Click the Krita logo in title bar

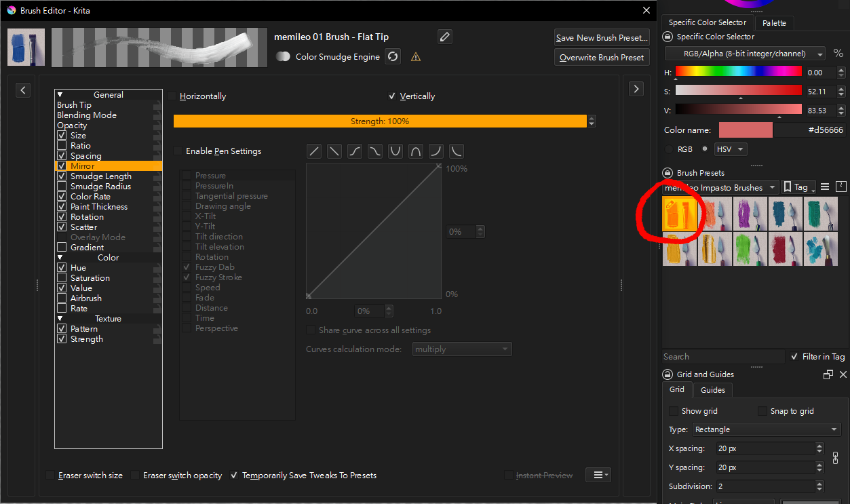11,10
